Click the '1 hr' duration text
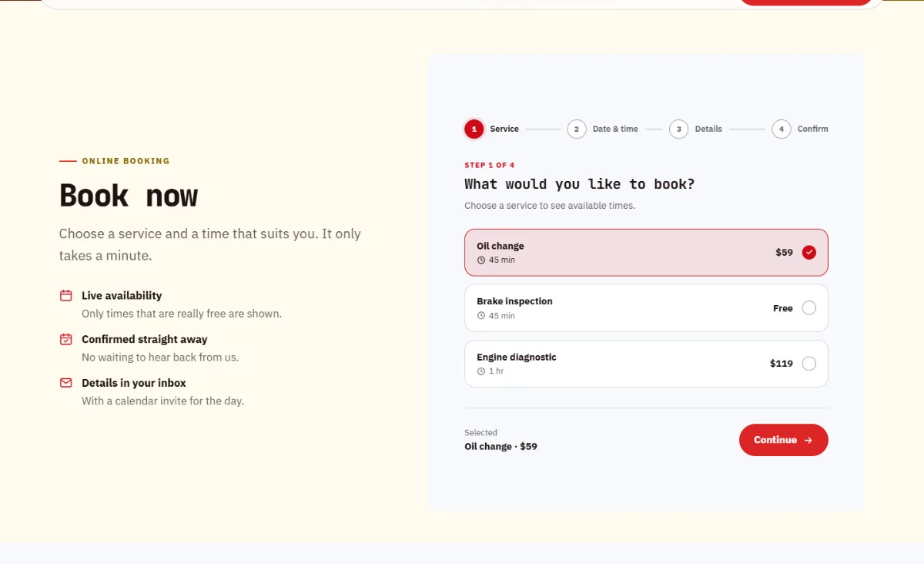 497,371
